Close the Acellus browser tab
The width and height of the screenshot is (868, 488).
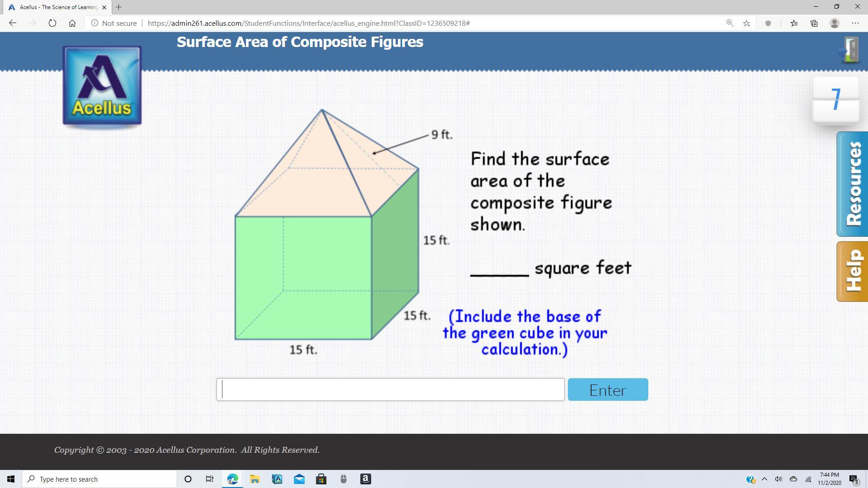tap(104, 7)
